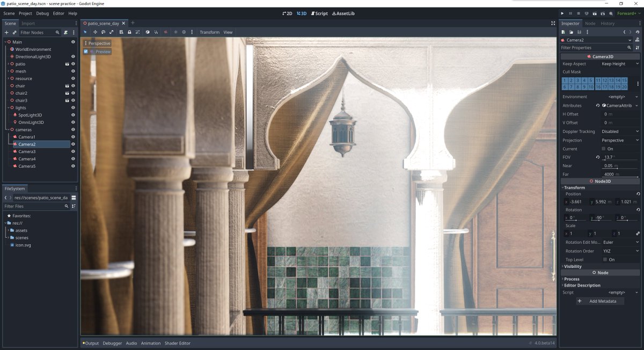Activate Move Mode tool in viewport toolbar
The height and width of the screenshot is (350, 644).
[x=95, y=32]
